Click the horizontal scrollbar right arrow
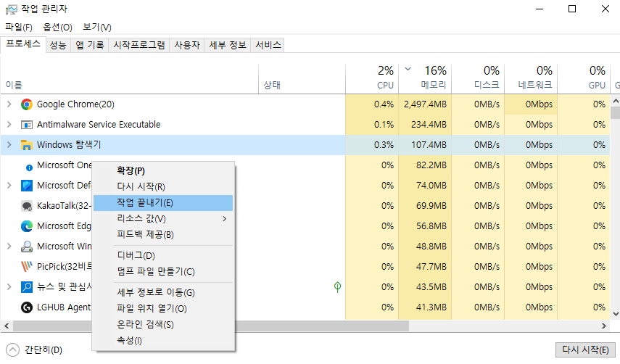The image size is (620, 364). (604, 326)
